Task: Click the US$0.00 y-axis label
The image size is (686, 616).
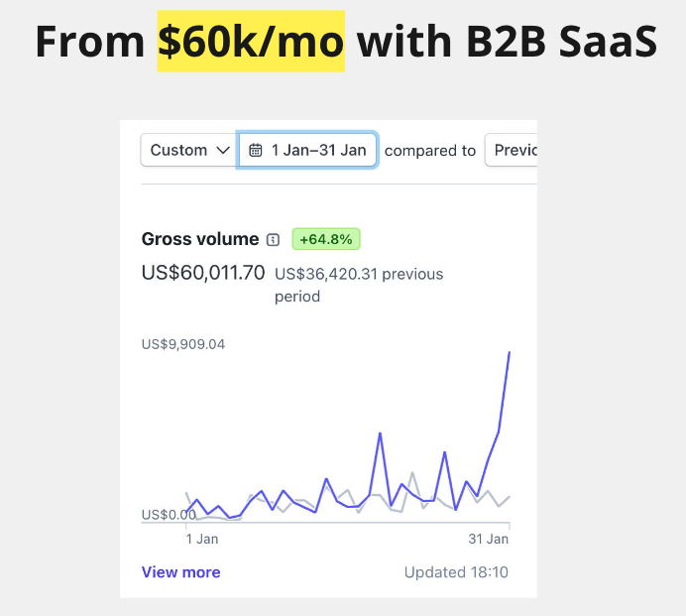Action: (169, 515)
